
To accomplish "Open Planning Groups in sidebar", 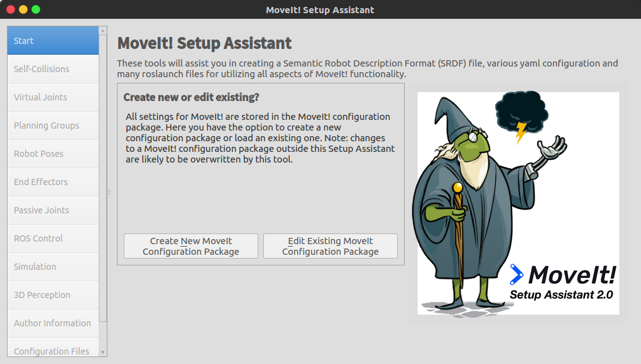I will point(53,126).
